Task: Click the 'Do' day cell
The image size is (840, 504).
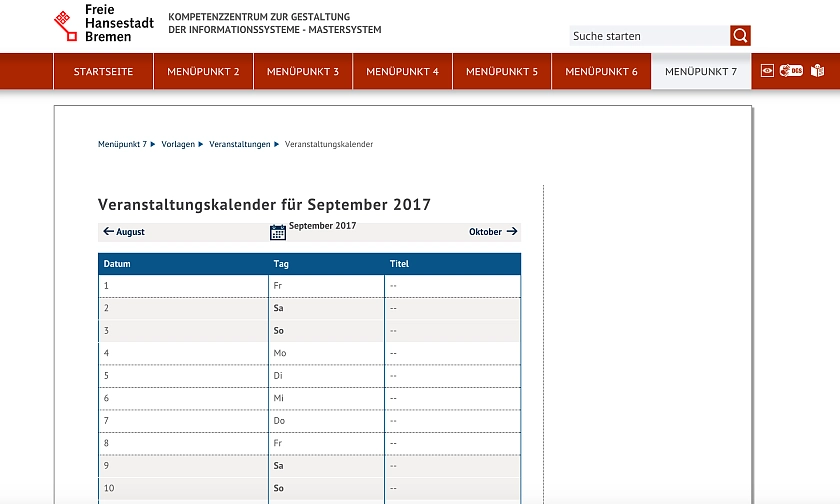Action: [x=326, y=420]
